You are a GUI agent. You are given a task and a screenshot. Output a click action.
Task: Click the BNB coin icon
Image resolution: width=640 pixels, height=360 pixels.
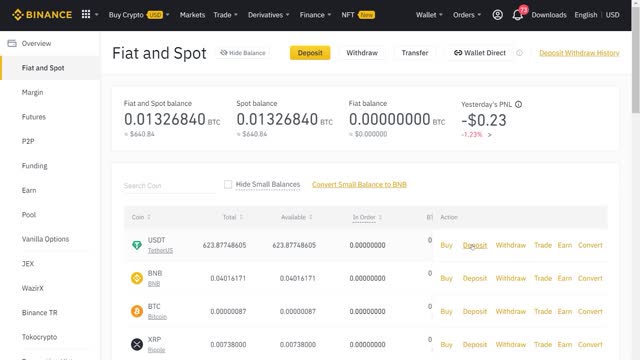[x=137, y=278]
